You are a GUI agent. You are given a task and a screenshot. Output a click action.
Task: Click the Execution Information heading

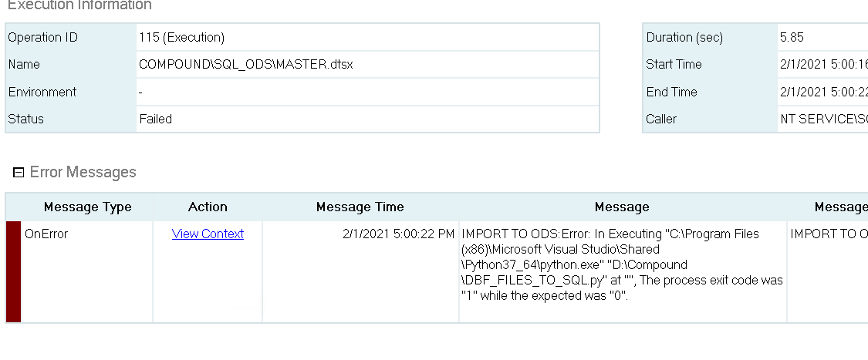[x=79, y=5]
